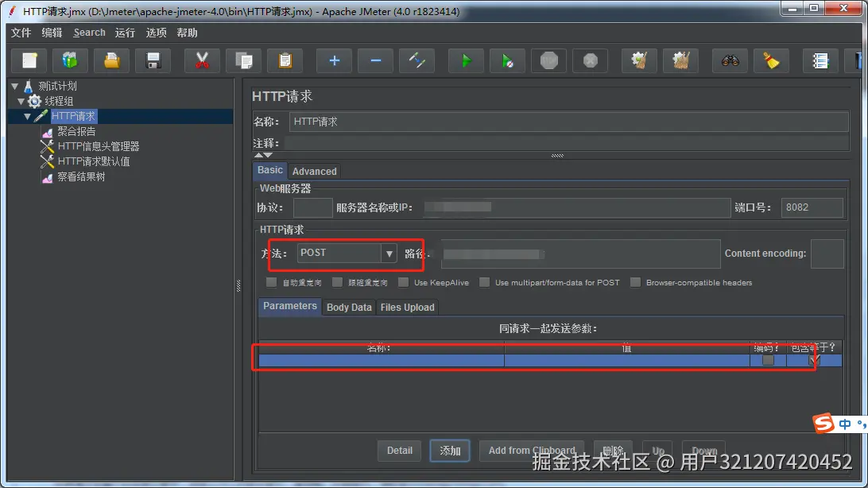Click the Sogou input method S icon
The height and width of the screenshot is (488, 868).
(x=823, y=424)
